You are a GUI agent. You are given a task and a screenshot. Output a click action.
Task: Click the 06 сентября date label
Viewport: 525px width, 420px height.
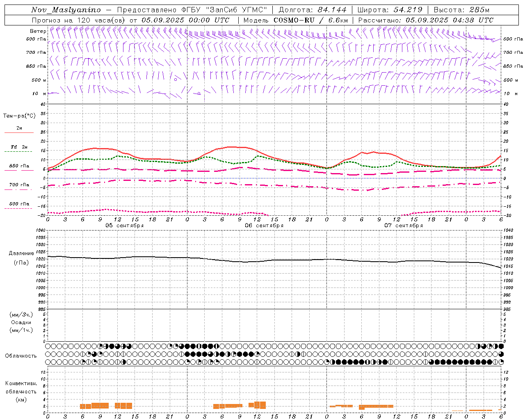click(264, 226)
